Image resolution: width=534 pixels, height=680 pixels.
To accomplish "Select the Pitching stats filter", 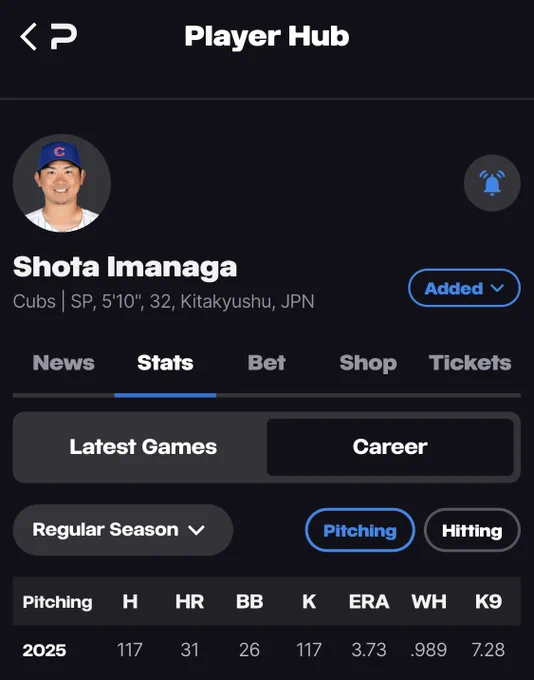I will click(x=360, y=530).
